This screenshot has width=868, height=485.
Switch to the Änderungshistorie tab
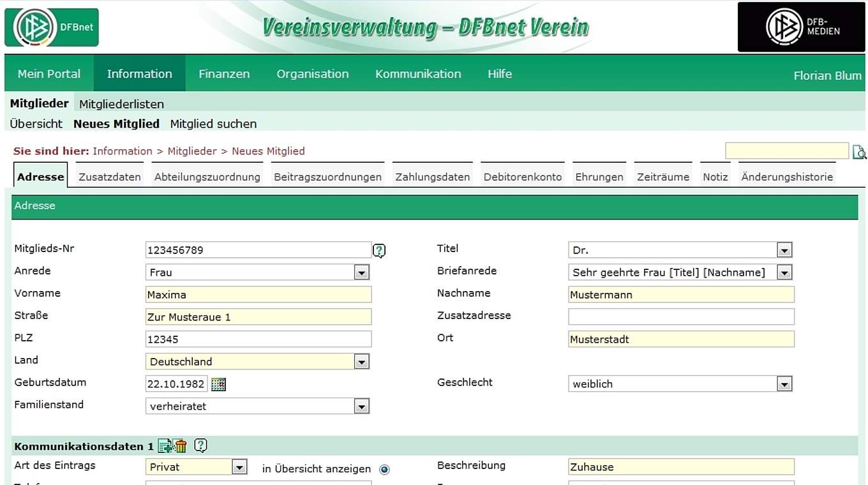pyautogui.click(x=787, y=177)
